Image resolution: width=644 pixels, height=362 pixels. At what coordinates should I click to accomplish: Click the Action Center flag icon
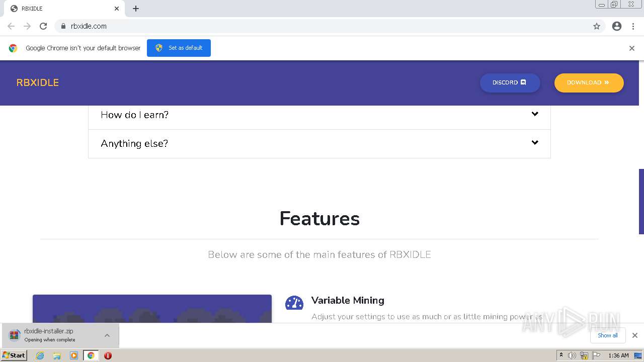(x=596, y=355)
